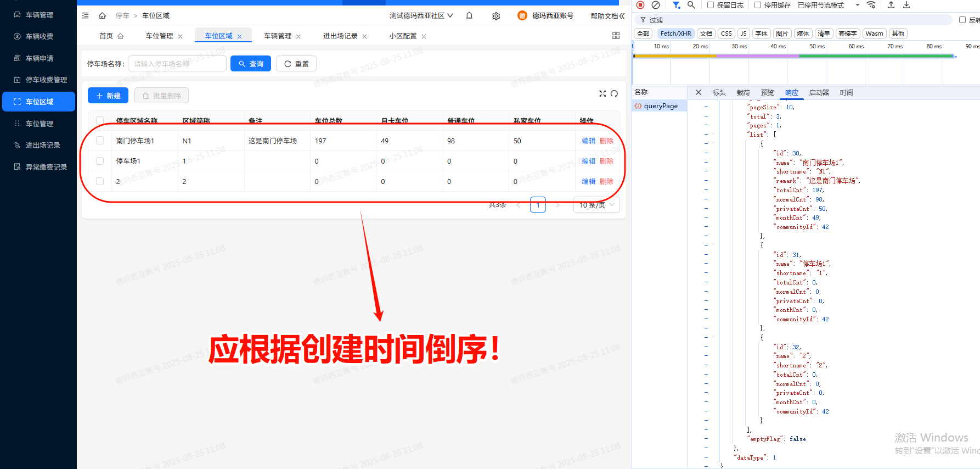Expand the 帮助文档 panel

[607, 16]
